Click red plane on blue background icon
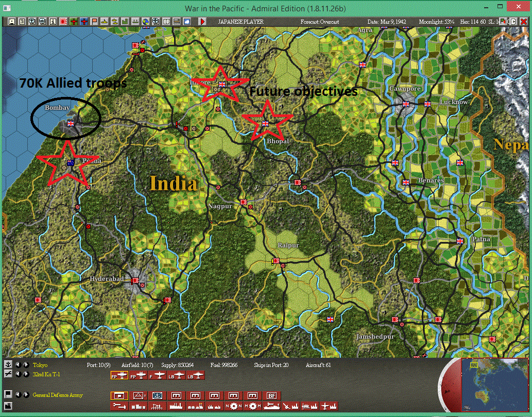Image resolution: width=532 pixels, height=417 pixels. pyautogui.click(x=84, y=22)
